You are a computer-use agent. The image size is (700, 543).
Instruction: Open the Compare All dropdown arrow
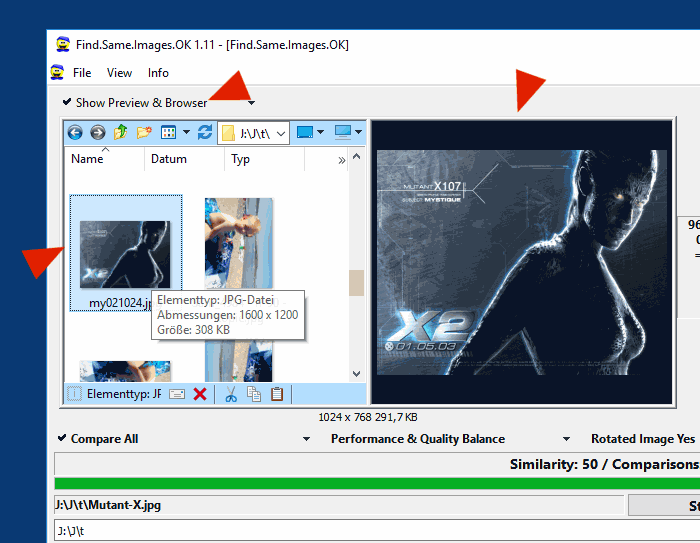[306, 439]
